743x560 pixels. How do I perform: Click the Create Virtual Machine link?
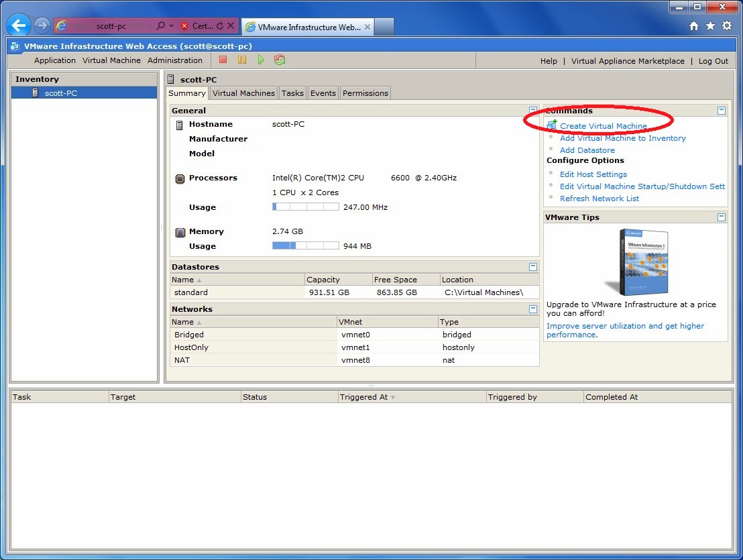(604, 126)
